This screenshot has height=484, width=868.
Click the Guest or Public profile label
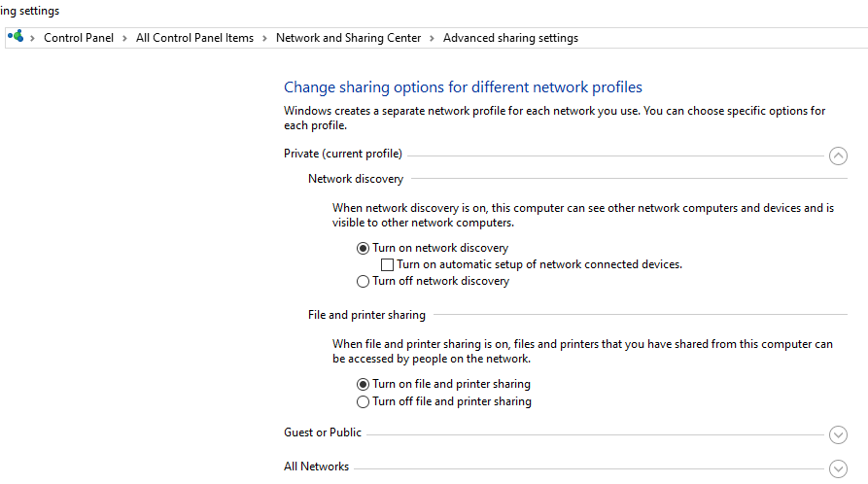point(322,432)
